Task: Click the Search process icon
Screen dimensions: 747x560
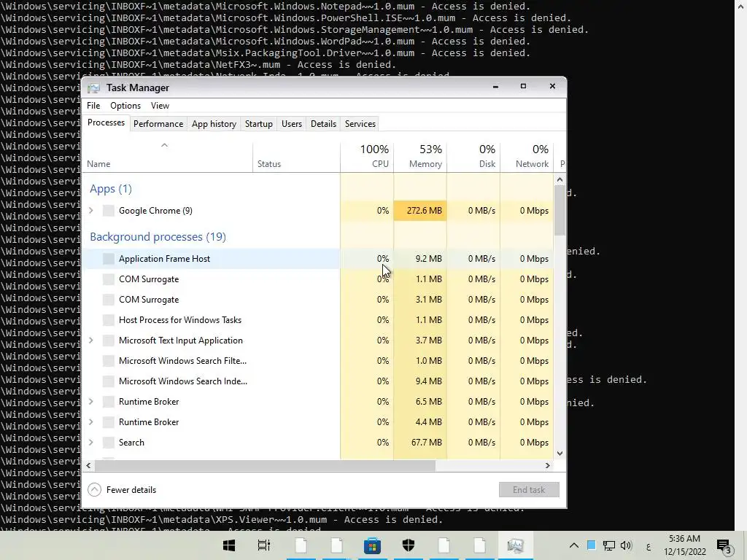Action: click(x=109, y=443)
